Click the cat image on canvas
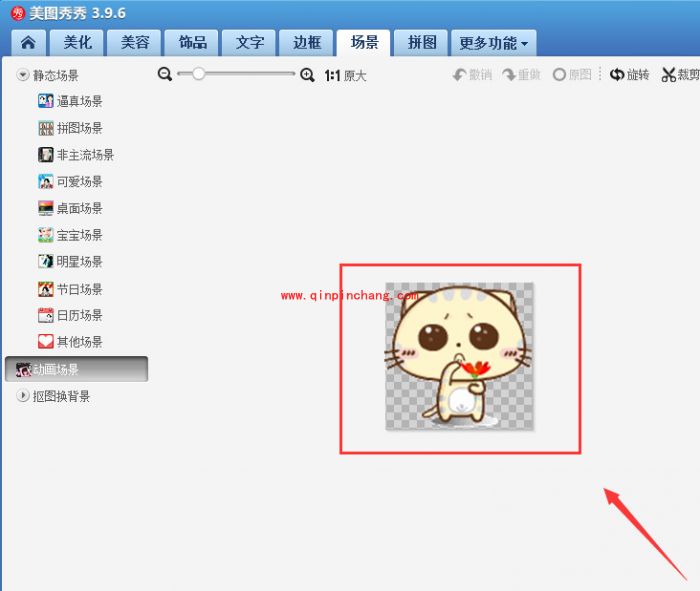 pos(459,356)
